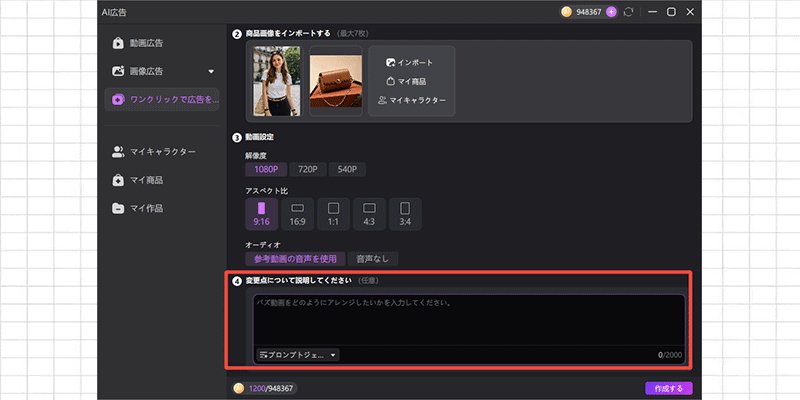Click the bag icon beside マイ商品 in import box
The image size is (800, 400).
click(391, 81)
